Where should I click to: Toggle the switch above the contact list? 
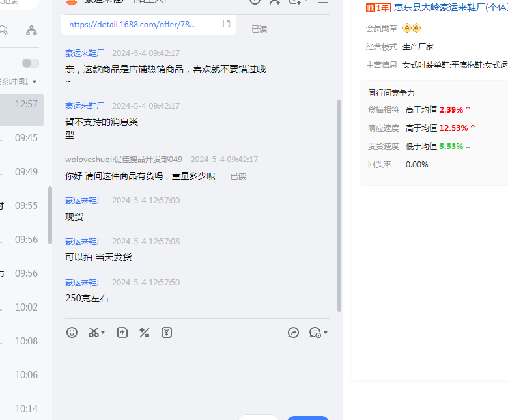pyautogui.click(x=30, y=63)
